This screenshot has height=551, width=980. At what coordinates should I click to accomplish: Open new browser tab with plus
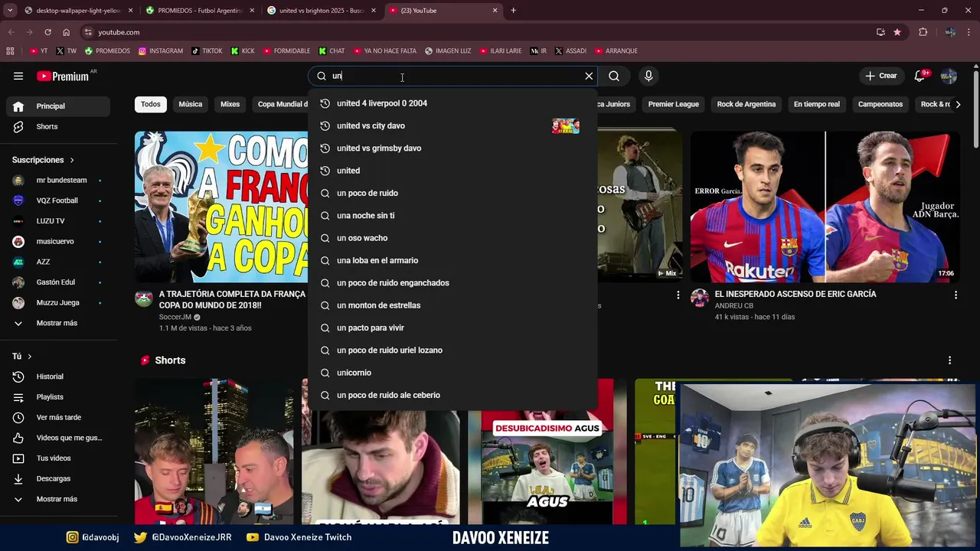point(513,11)
